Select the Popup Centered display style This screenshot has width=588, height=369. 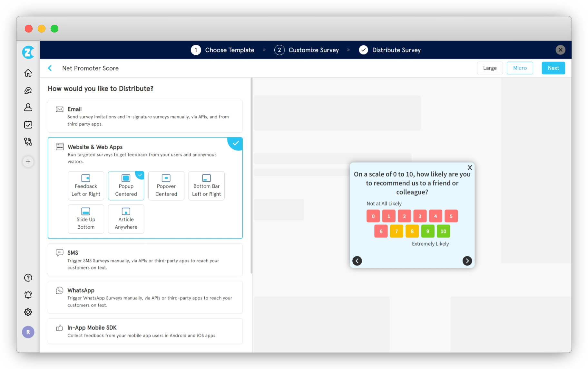(126, 186)
